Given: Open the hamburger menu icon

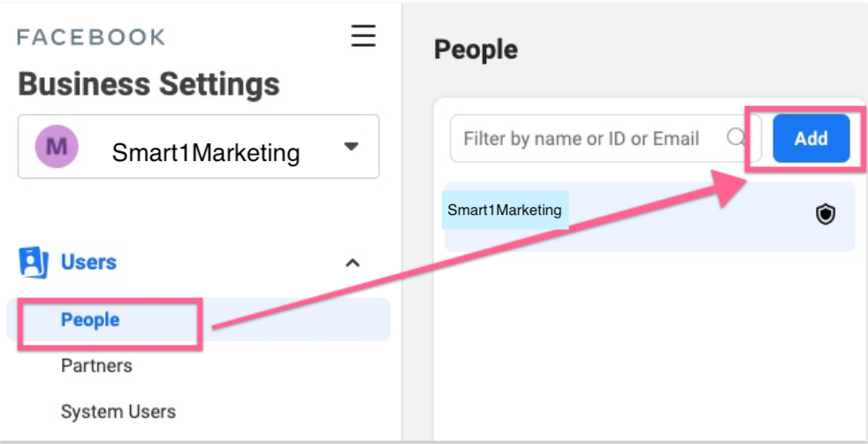Looking at the screenshot, I should tap(362, 35).
